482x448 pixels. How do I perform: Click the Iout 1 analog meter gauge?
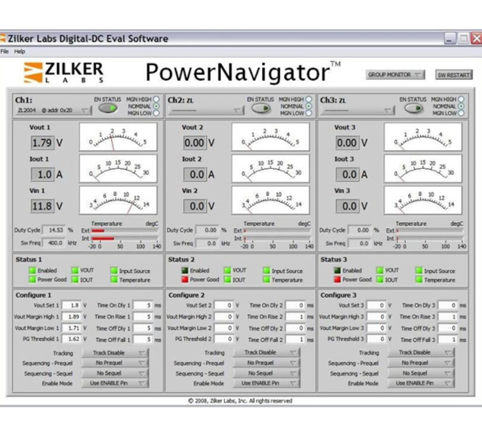118,169
